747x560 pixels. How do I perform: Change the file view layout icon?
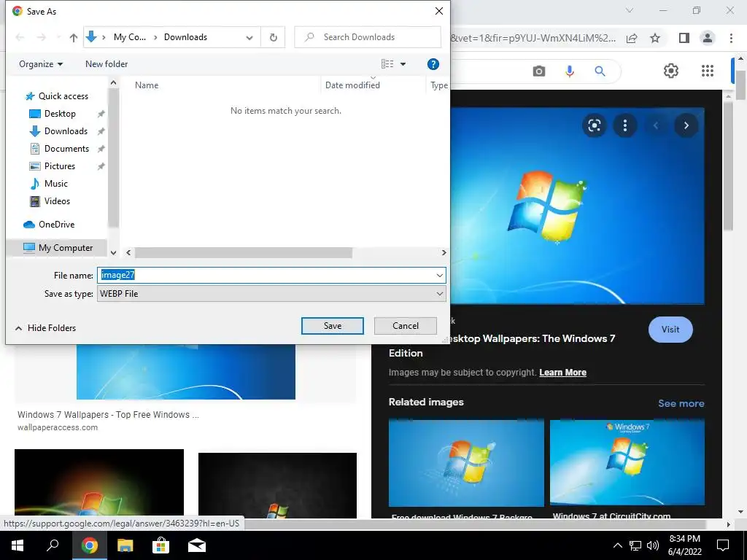coord(387,64)
